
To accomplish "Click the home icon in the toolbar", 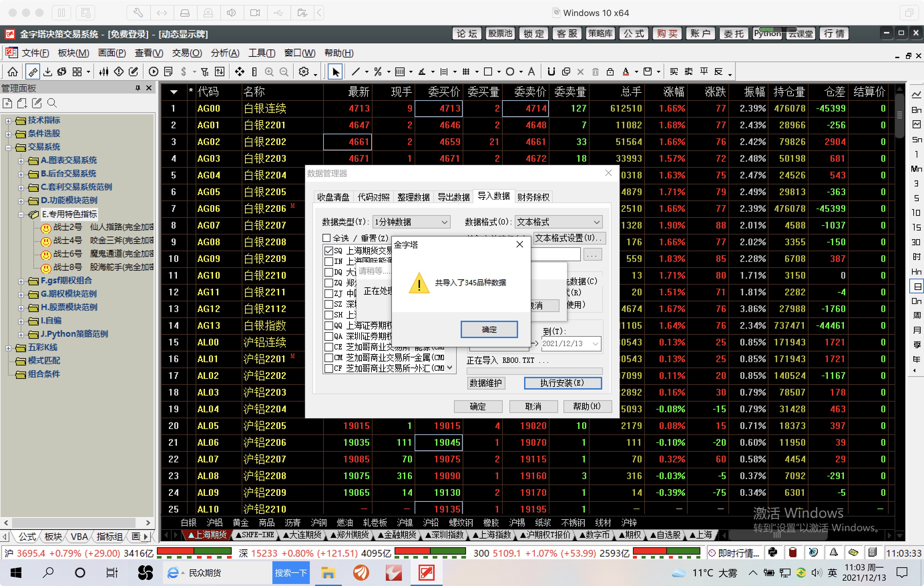I will click(x=13, y=72).
